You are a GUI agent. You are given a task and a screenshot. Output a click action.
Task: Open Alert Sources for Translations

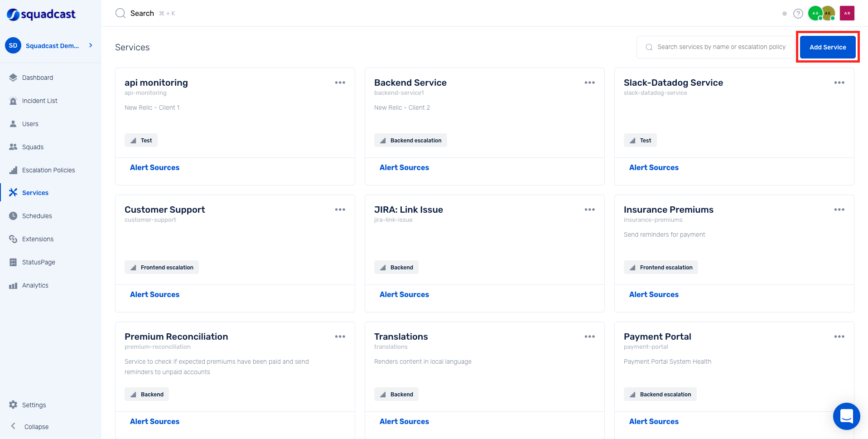click(x=404, y=421)
